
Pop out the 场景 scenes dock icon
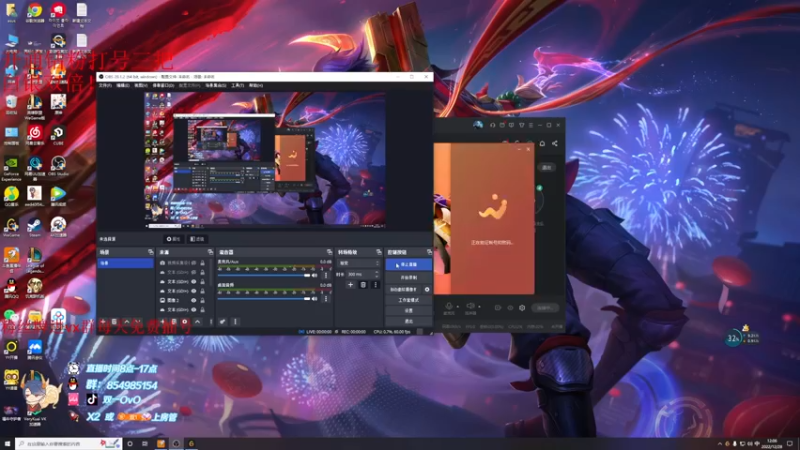click(x=151, y=252)
